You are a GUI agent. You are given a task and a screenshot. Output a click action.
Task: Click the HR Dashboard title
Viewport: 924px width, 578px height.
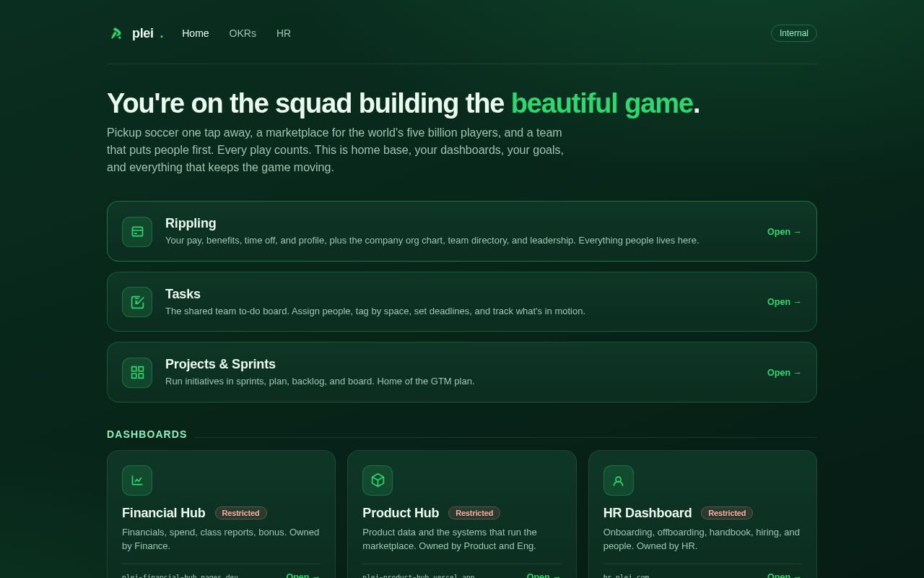648,513
